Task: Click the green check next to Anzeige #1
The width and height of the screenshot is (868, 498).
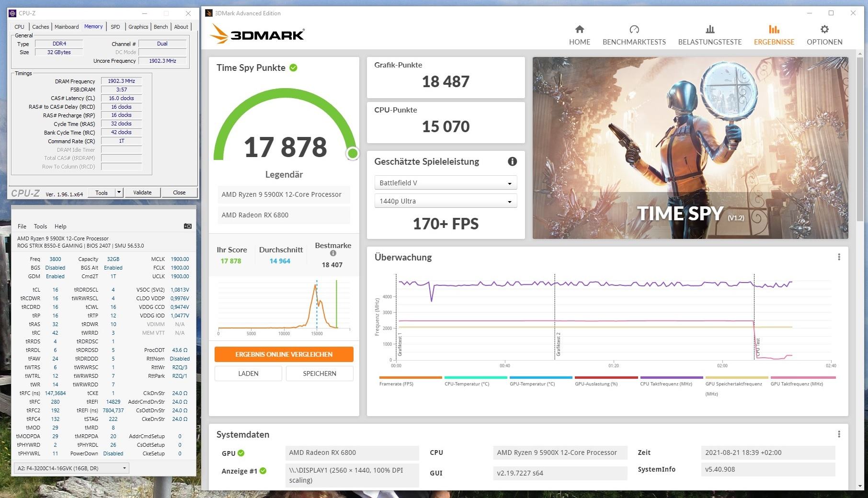Action: click(x=263, y=471)
